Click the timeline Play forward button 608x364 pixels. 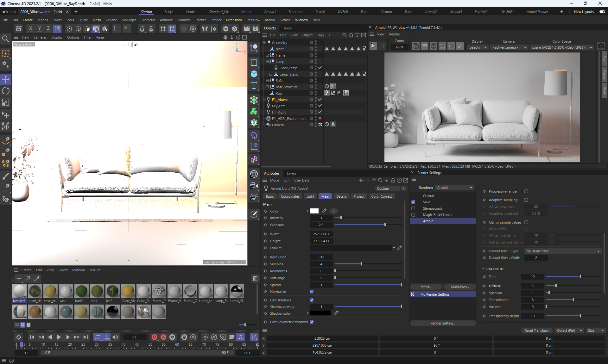point(59,337)
